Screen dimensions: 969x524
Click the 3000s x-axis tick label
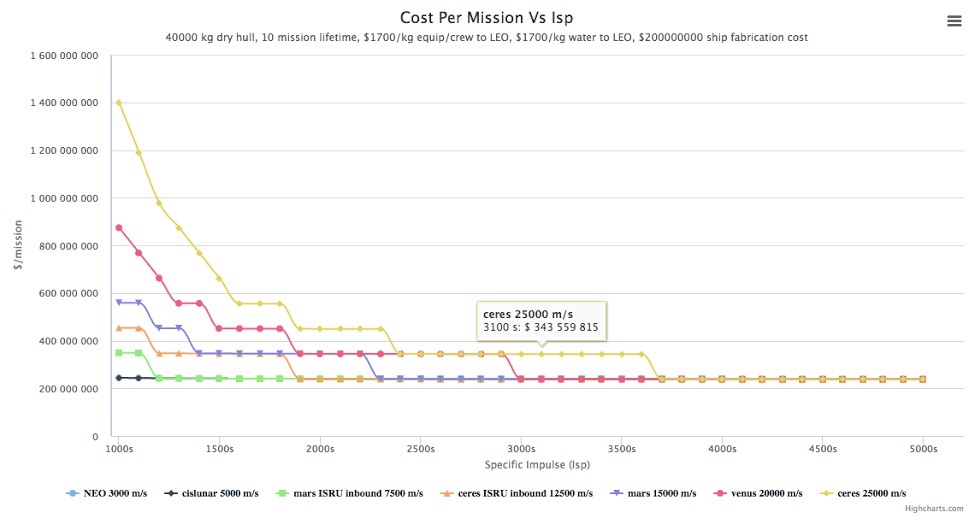coord(520,449)
